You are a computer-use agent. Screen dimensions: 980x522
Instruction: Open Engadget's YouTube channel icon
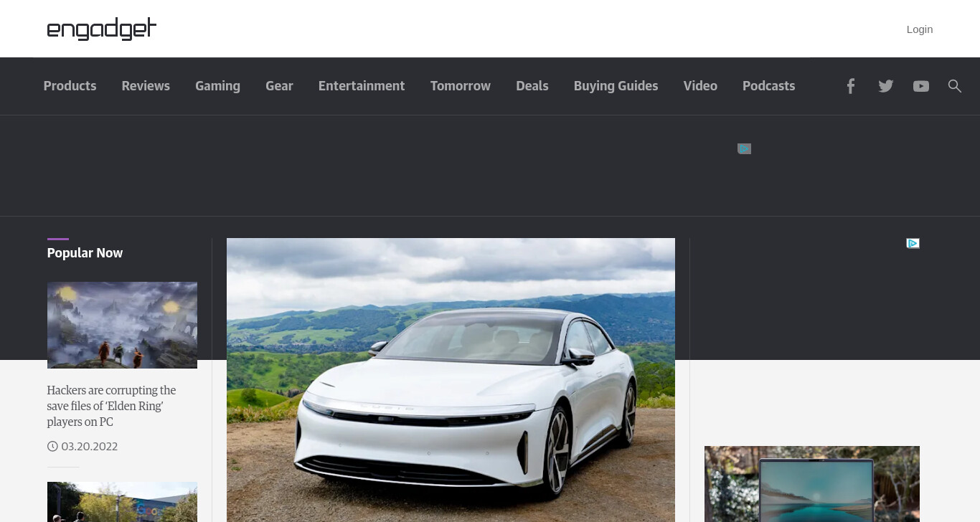[921, 86]
